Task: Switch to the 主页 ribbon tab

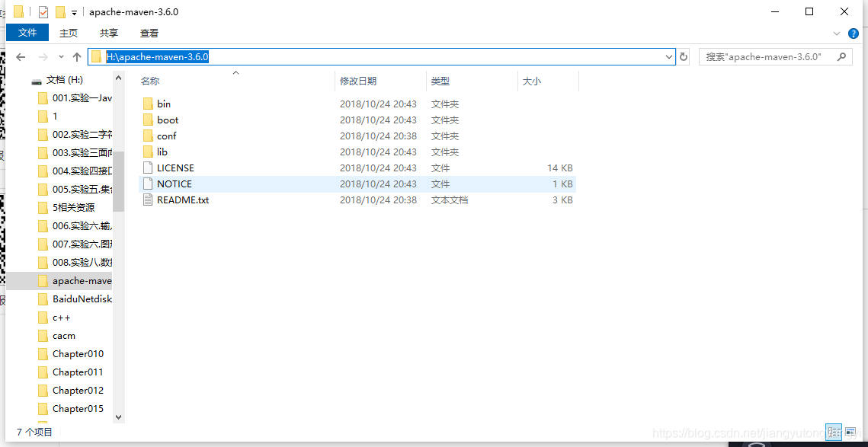Action: pos(69,34)
